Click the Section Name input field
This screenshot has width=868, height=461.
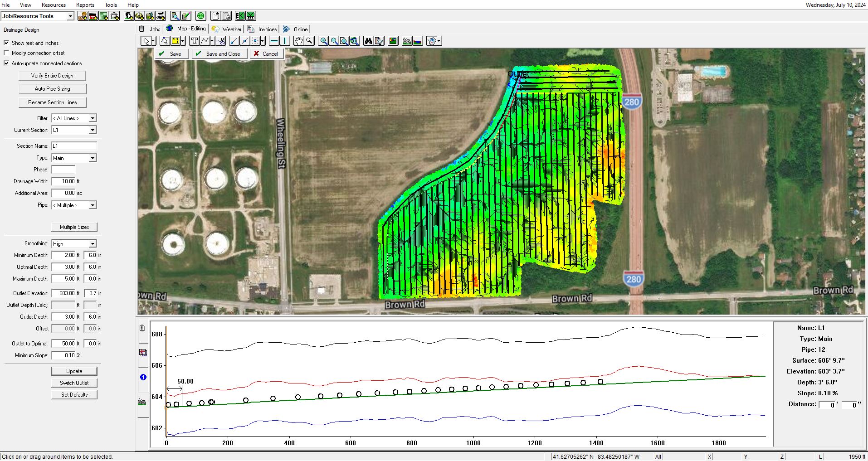pos(74,146)
